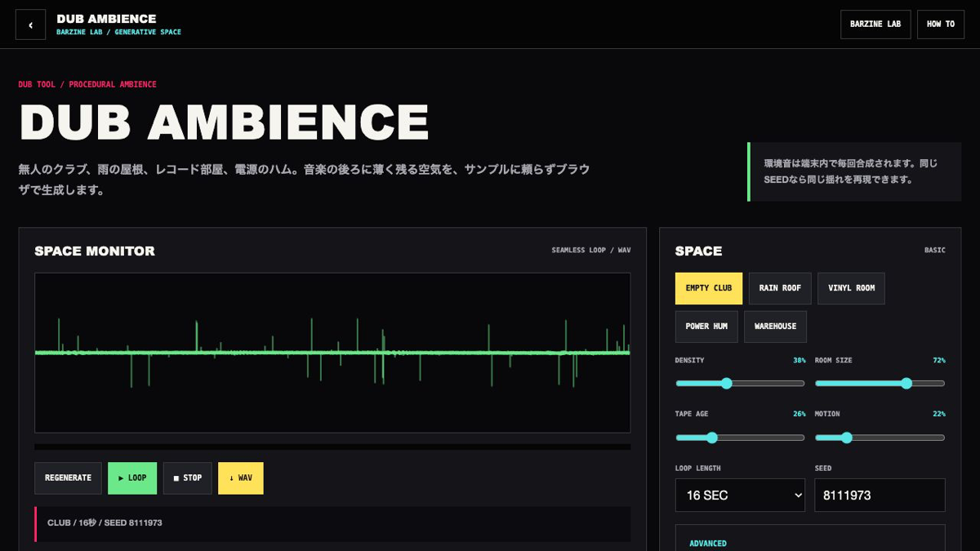This screenshot has height=551, width=980.
Task: Click the REGENERATE button
Action: [68, 478]
